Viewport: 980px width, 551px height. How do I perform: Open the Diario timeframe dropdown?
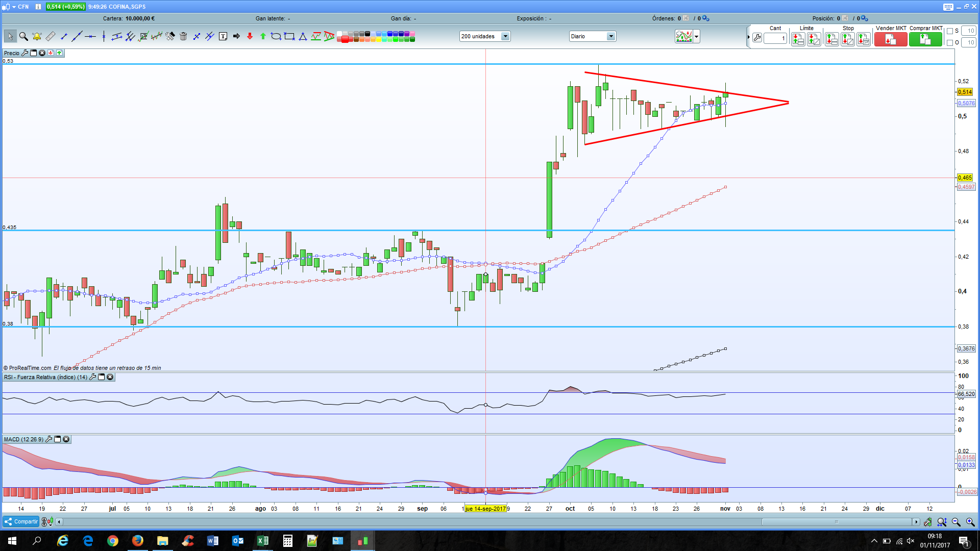(x=610, y=37)
